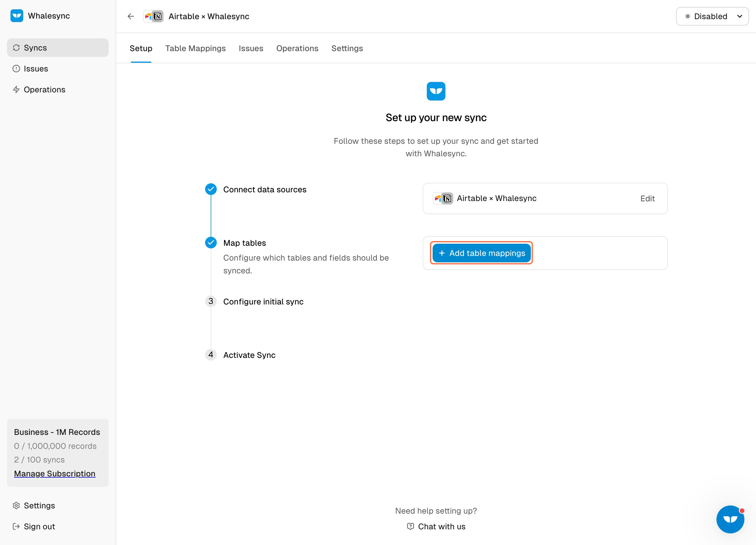Click the Chat with us icon

[x=410, y=526]
